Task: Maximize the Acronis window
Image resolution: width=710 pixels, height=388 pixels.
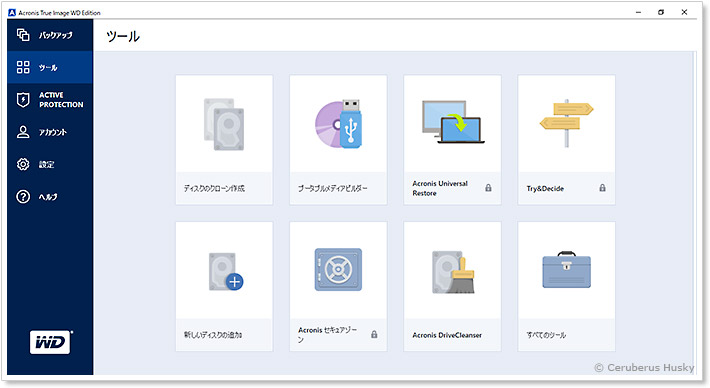Action: (661, 12)
